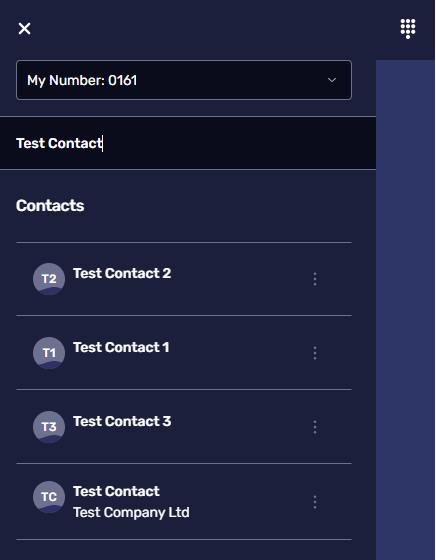Image resolution: width=436 pixels, height=560 pixels.
Task: Click the TC avatar icon
Action: pos(49,497)
